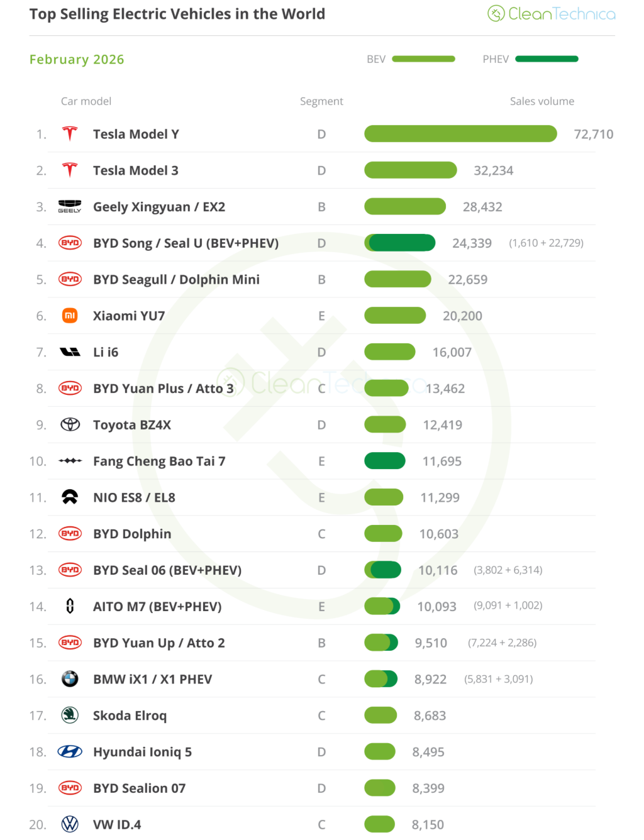Image resolution: width=644 pixels, height=840 pixels.
Task: Click the Segment column header
Action: [321, 101]
